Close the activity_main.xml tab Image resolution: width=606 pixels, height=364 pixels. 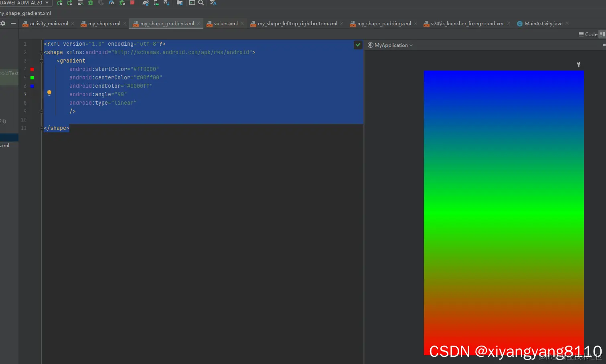coord(73,23)
